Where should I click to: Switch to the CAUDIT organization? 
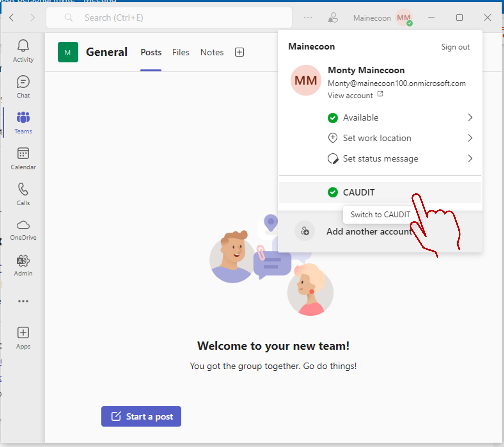380,192
